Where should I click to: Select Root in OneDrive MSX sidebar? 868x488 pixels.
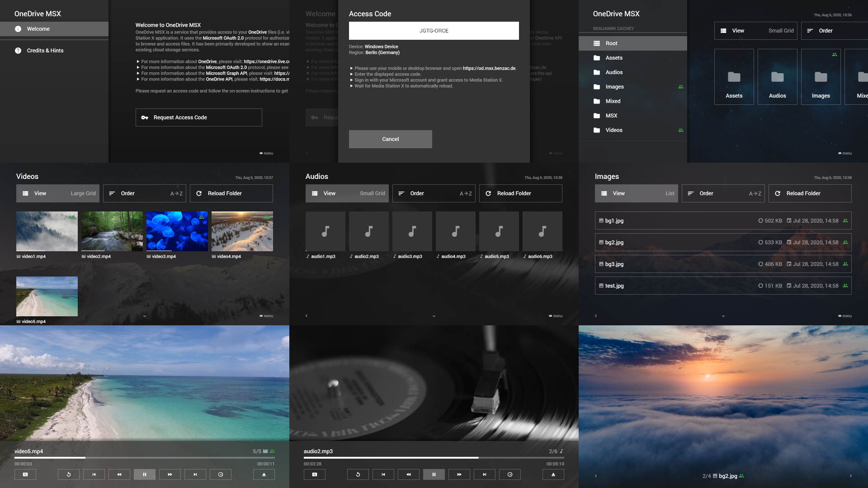pos(633,43)
